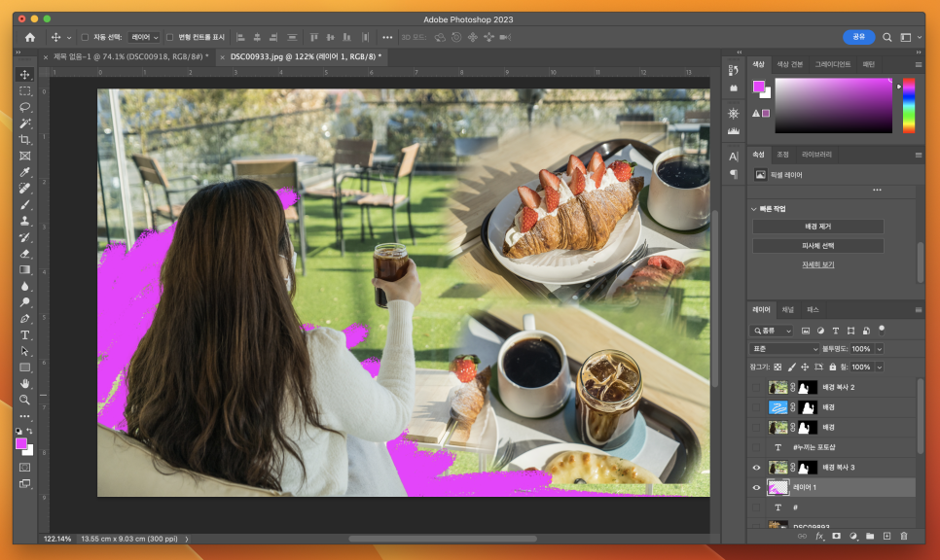Select the Zoom tool in the toolbox
940x560 pixels.
(24, 400)
